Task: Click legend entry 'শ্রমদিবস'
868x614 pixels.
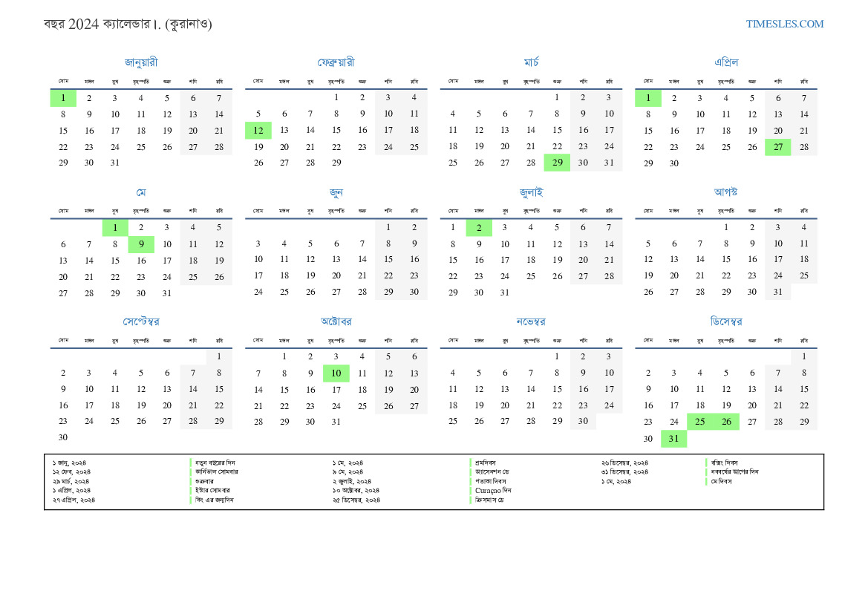Action: [486, 463]
